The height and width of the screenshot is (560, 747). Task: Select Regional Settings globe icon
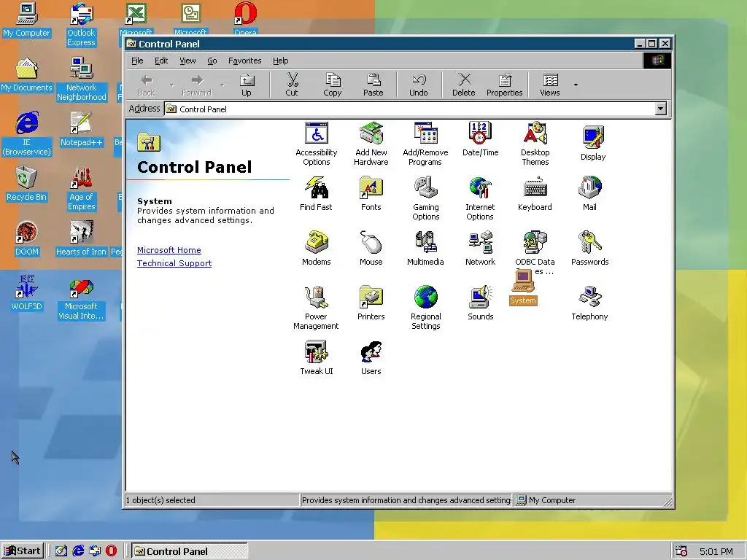coord(425,308)
